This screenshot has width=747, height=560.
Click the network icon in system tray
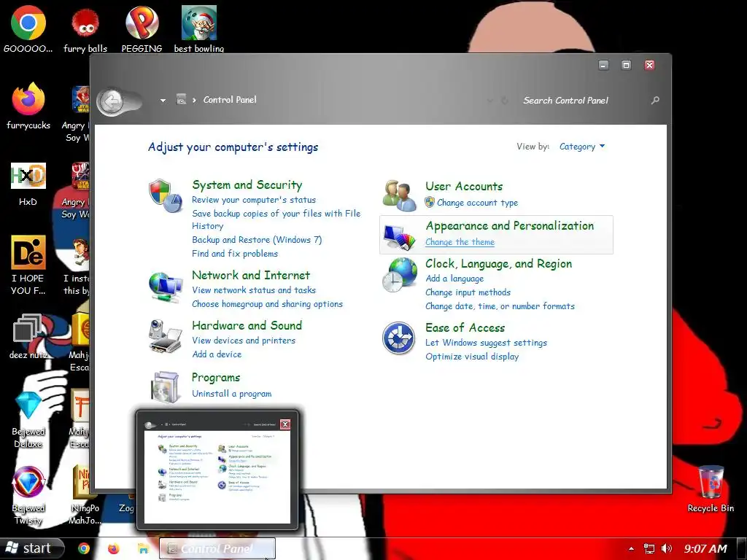tap(649, 548)
